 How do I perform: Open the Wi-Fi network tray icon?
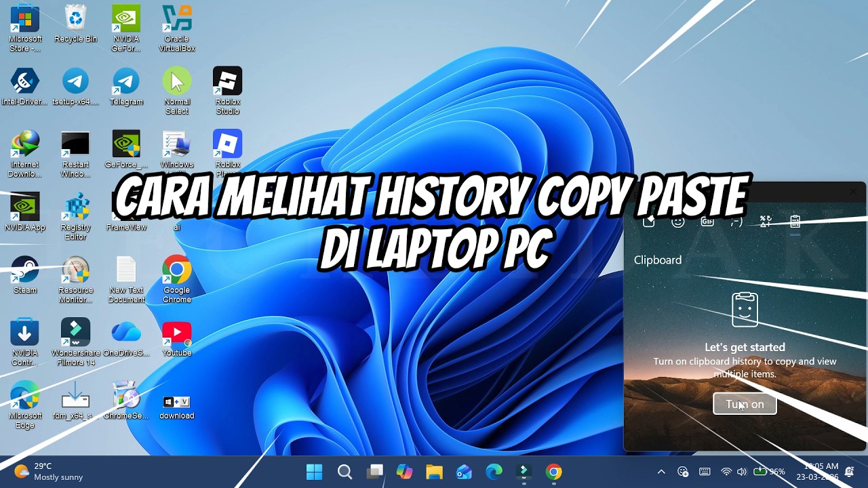(x=726, y=472)
